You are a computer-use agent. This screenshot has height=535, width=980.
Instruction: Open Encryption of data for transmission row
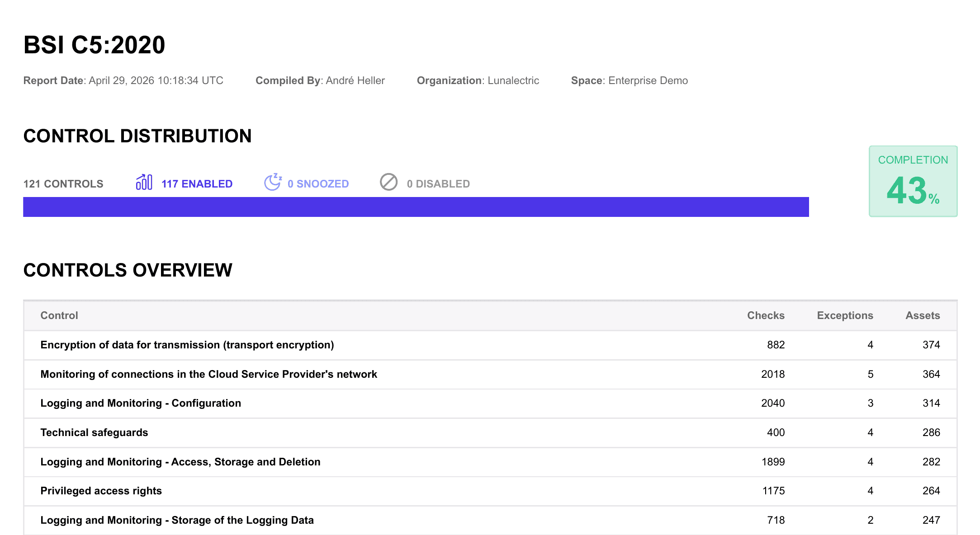[490, 345]
